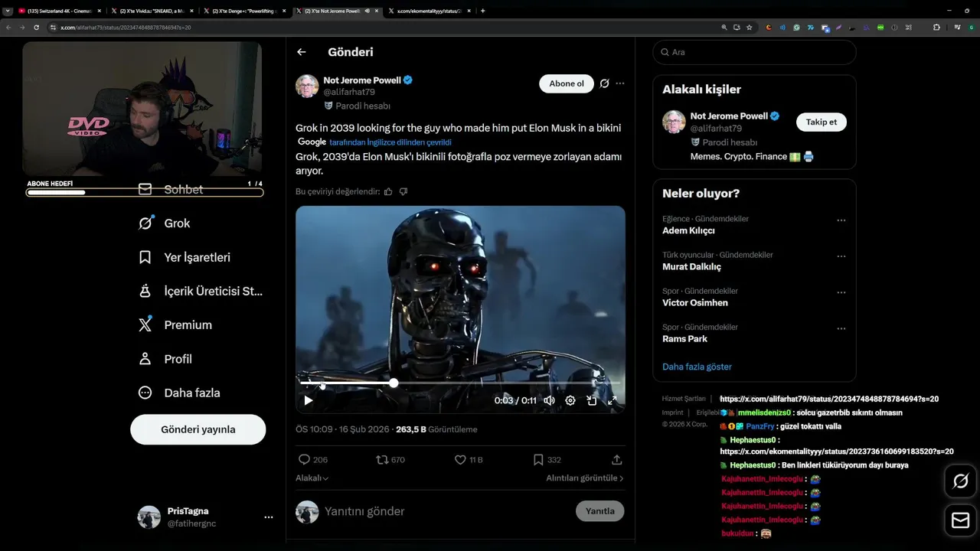Open the floating messages envelope button
Viewport: 980px width, 551px height.
(x=961, y=521)
